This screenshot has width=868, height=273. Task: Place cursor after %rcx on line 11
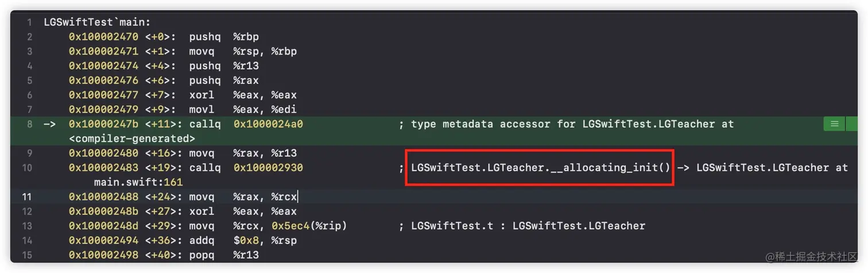pyautogui.click(x=298, y=197)
